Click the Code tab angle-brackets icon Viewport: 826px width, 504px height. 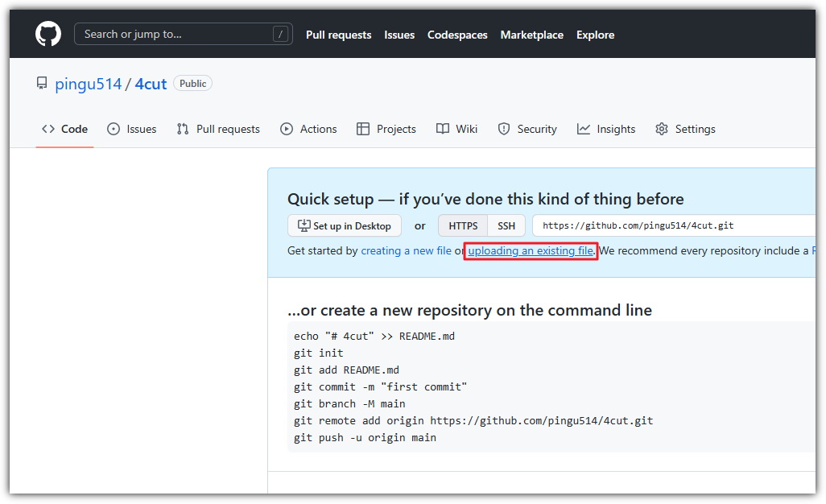pyautogui.click(x=48, y=129)
